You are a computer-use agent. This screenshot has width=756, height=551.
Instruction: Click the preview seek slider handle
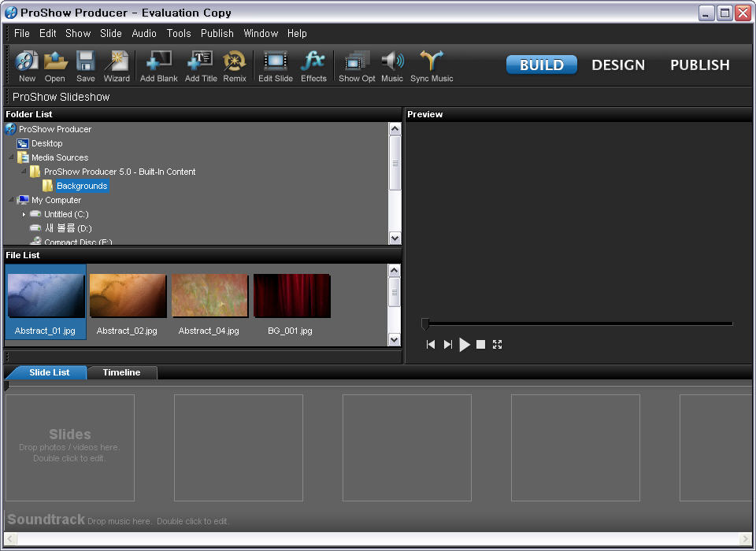[424, 324]
